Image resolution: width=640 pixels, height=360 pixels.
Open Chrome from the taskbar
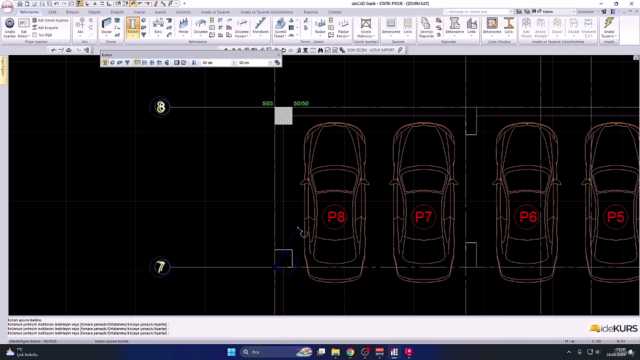[350, 352]
